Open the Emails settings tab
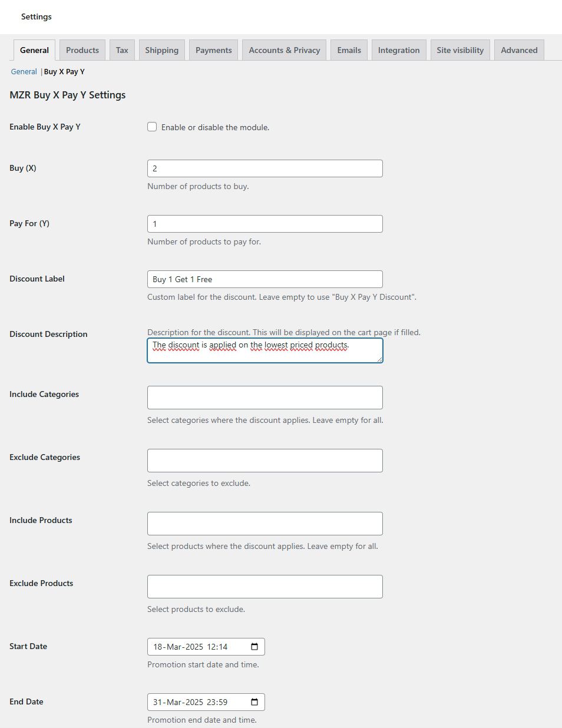The width and height of the screenshot is (562, 728). pyautogui.click(x=349, y=50)
